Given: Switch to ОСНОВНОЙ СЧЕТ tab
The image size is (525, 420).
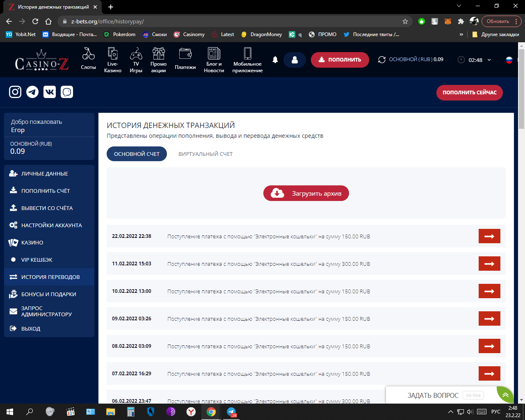Looking at the screenshot, I should pos(137,154).
